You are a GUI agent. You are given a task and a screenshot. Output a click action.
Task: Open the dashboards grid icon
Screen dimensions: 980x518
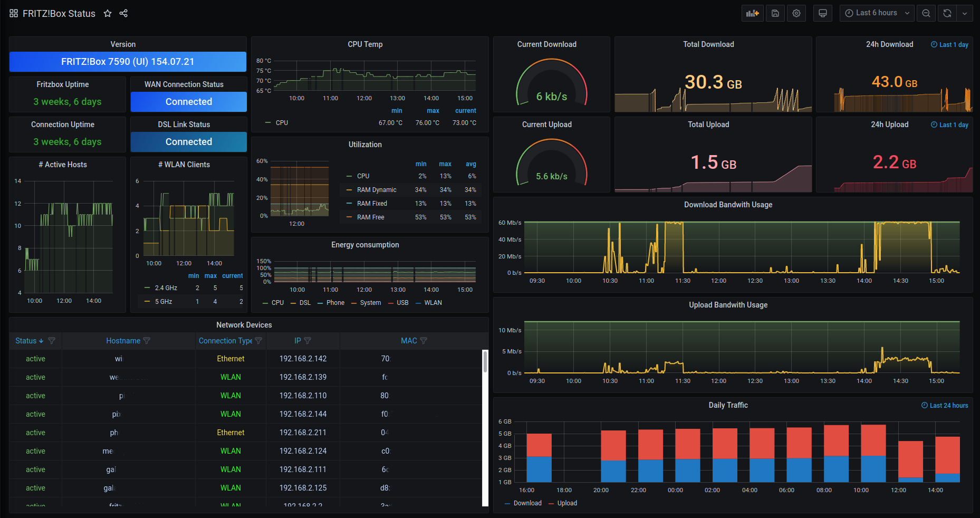(x=14, y=13)
